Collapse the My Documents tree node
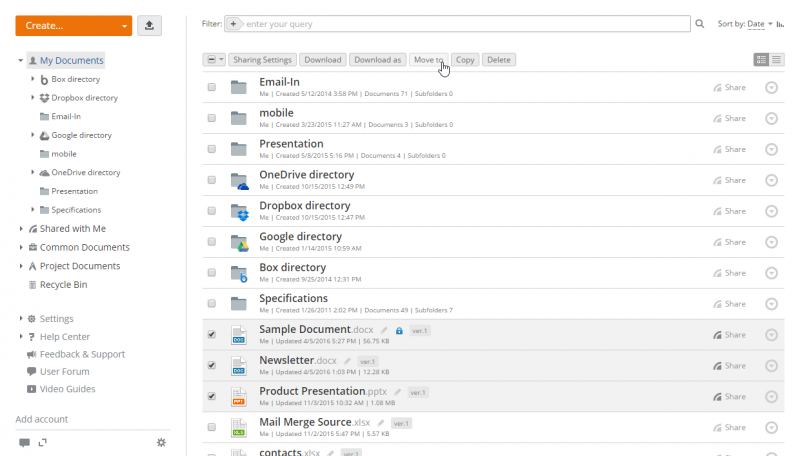 point(20,60)
